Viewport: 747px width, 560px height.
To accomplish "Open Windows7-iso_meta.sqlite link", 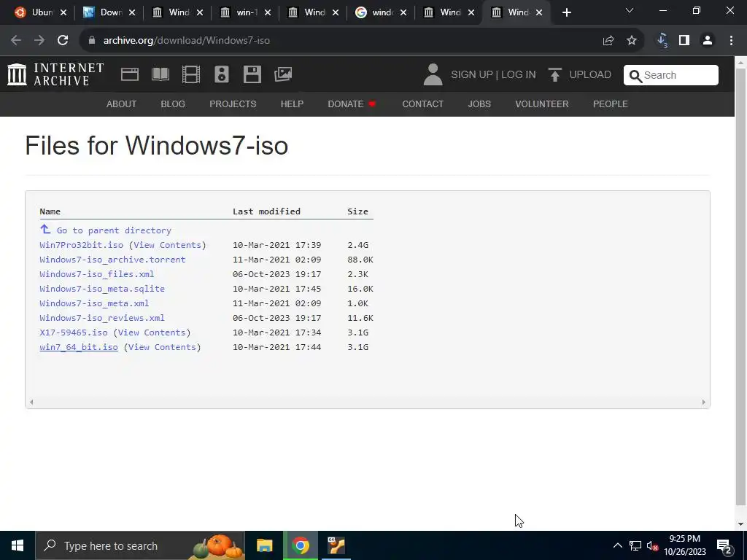I will 102,289.
